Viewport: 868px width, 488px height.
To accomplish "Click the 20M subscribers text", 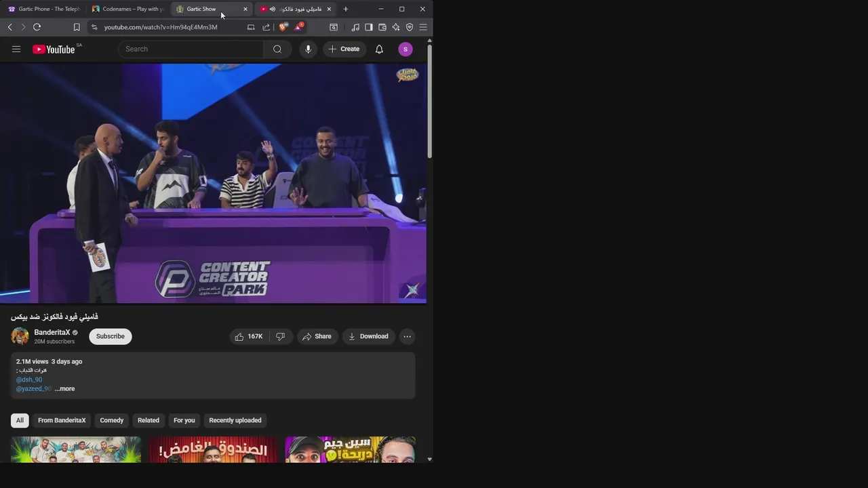I will point(54,342).
